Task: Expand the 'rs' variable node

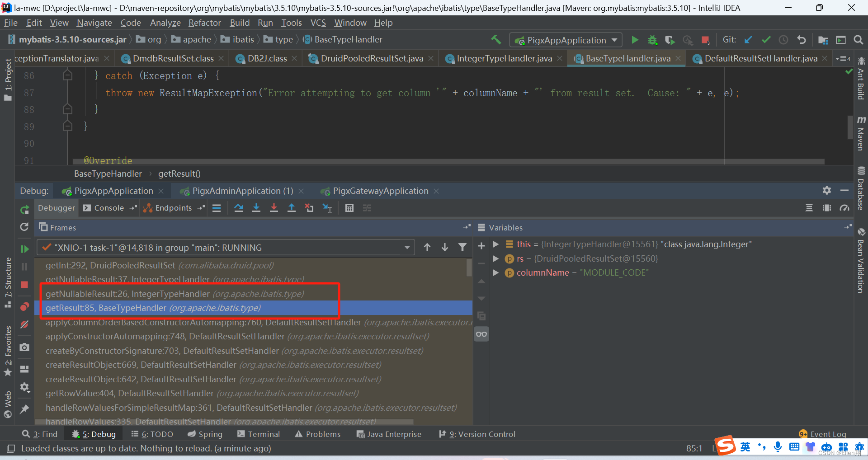Action: point(496,259)
